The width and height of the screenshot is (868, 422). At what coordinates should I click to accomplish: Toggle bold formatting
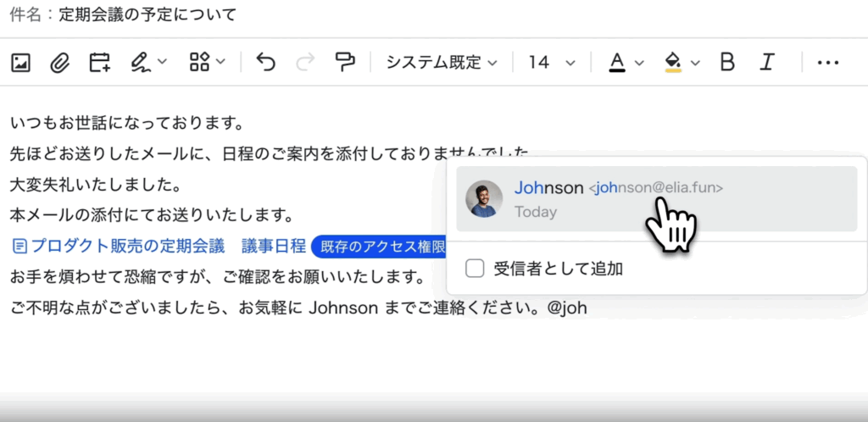point(726,62)
